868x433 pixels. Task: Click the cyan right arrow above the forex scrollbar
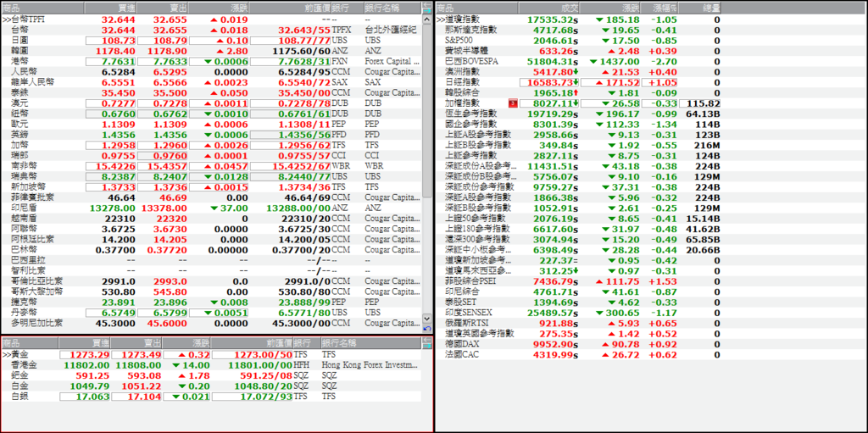[x=427, y=10]
